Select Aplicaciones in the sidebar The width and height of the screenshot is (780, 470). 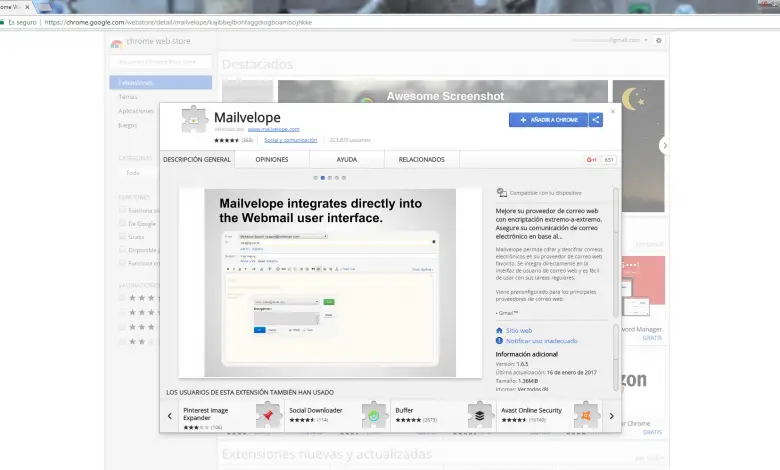pos(136,111)
